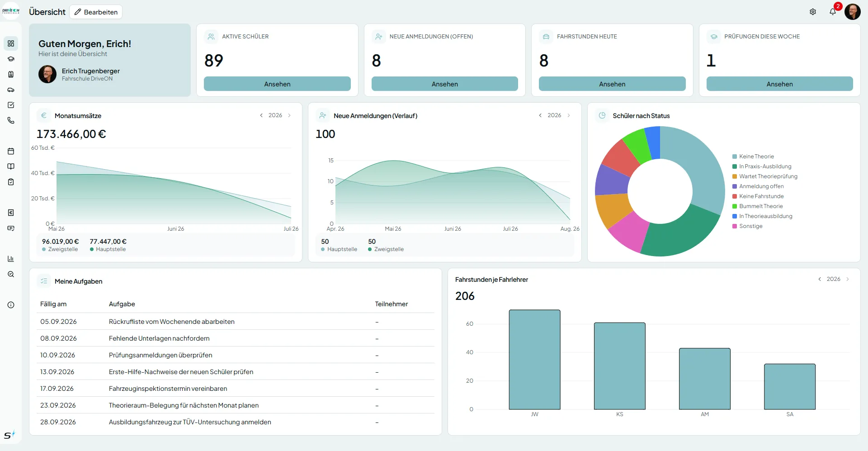The width and height of the screenshot is (868, 451).
Task: Click the Bearbeiten button
Action: click(96, 12)
